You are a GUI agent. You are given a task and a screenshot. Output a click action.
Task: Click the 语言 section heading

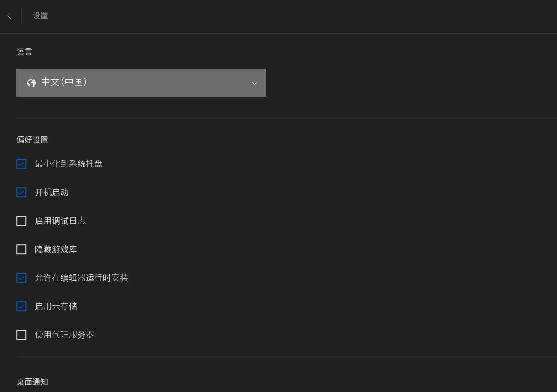coord(24,52)
